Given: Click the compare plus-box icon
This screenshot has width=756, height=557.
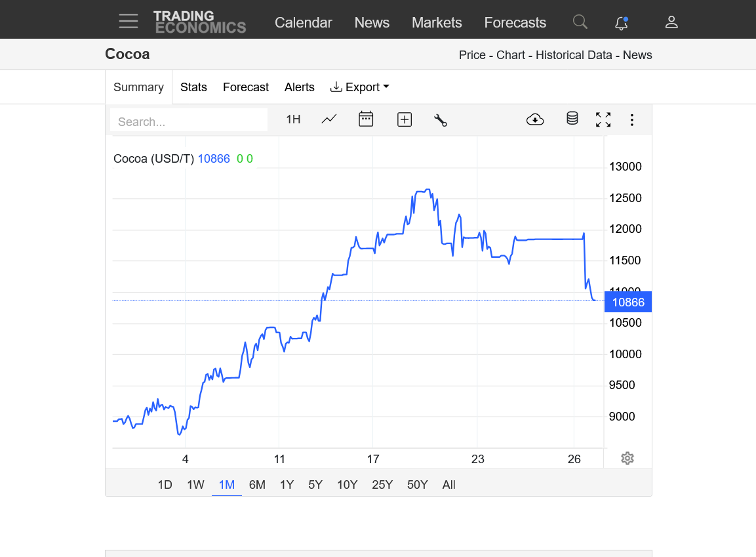Looking at the screenshot, I should coord(405,119).
